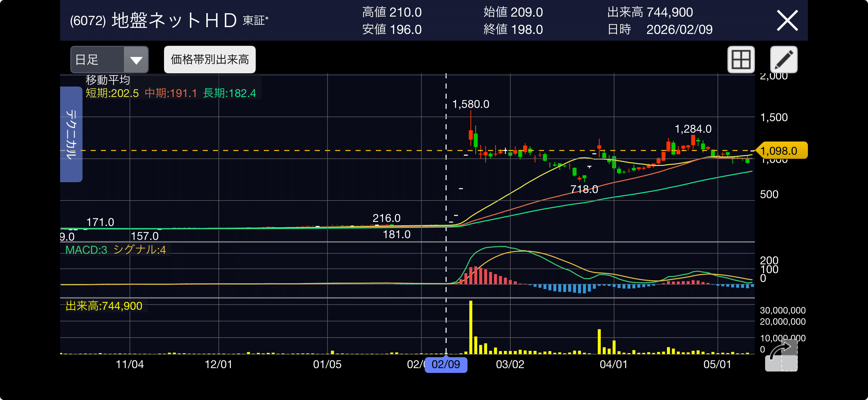This screenshot has height=400, width=868.
Task: Tap the 価格帯別出来高 button
Action: (210, 60)
